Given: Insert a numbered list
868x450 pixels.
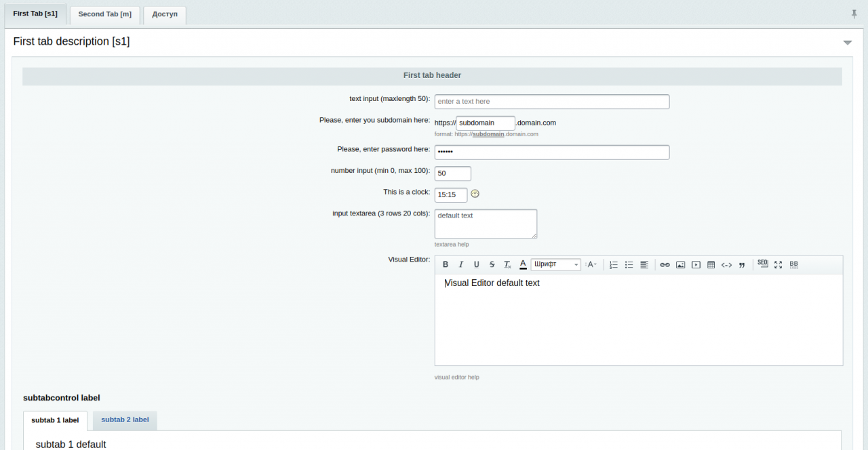Looking at the screenshot, I should [613, 265].
